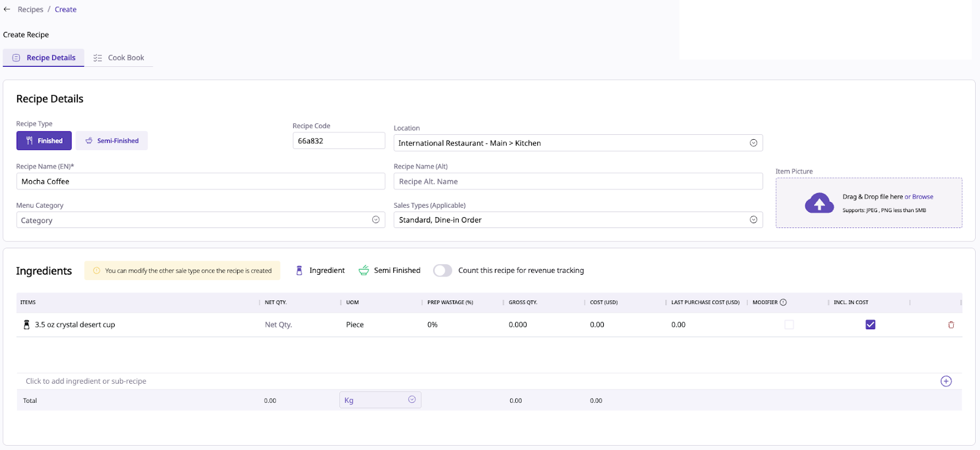The image size is (980, 450).
Task: Click the Modifier info icon
Action: [783, 302]
